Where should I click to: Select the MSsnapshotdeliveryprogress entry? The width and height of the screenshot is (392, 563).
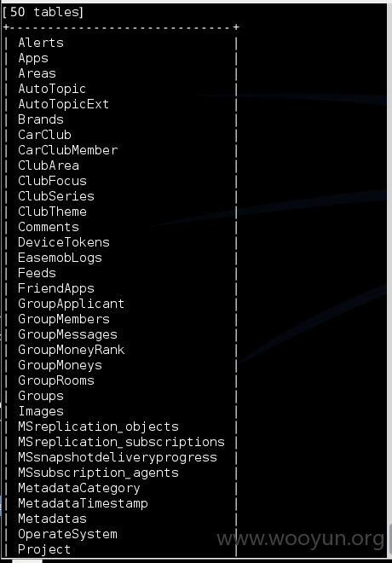pyautogui.click(x=118, y=457)
